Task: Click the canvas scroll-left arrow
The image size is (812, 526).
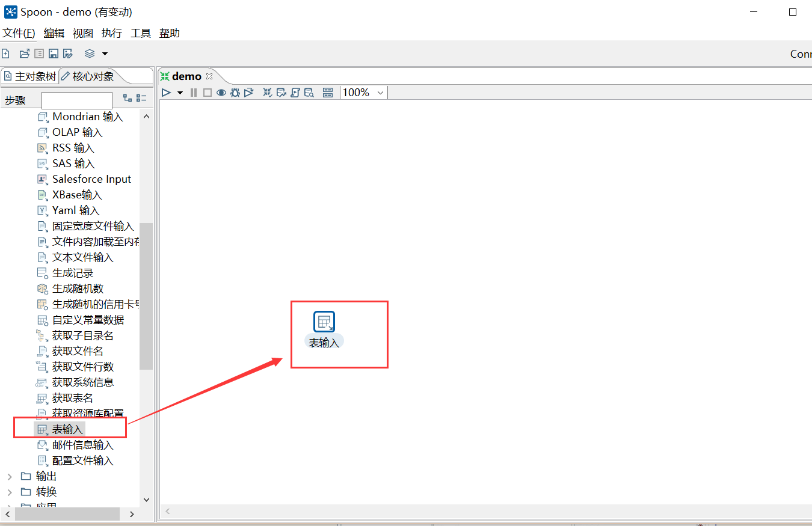Action: click(168, 512)
